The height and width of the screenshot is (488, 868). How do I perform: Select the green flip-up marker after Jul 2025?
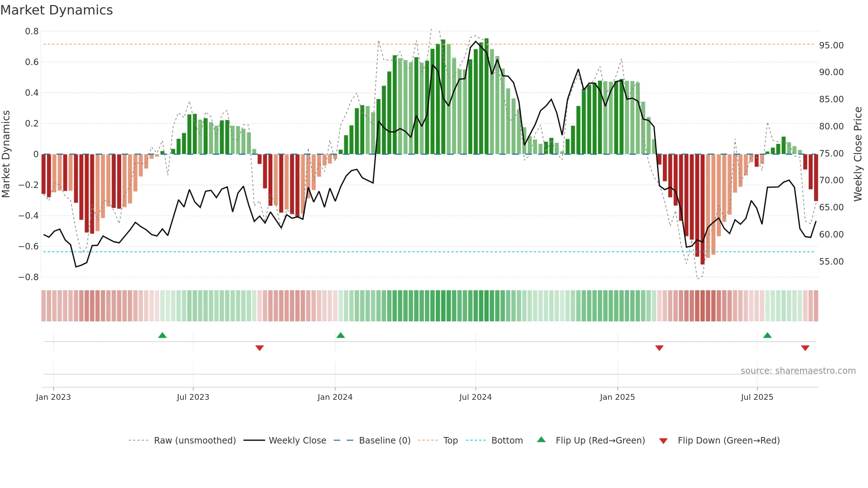click(x=767, y=335)
